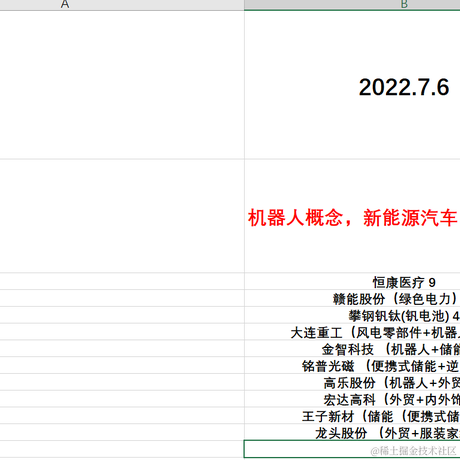Select the red 机器人概念 heading cell
Image resolution: width=460 pixels, height=460 pixels.
pyautogui.click(x=352, y=216)
